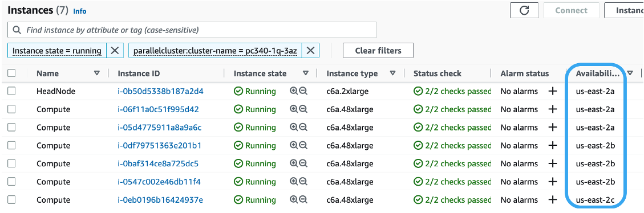Zoom out icon for i-05d4775911a8a9a6c row
The width and height of the screenshot is (644, 213).
pyautogui.click(x=303, y=127)
